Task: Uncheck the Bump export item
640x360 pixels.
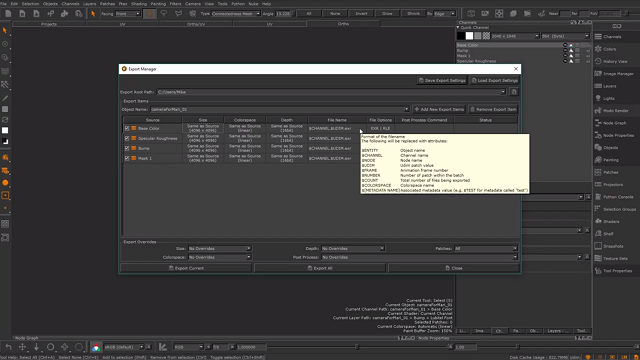Action: point(127,148)
